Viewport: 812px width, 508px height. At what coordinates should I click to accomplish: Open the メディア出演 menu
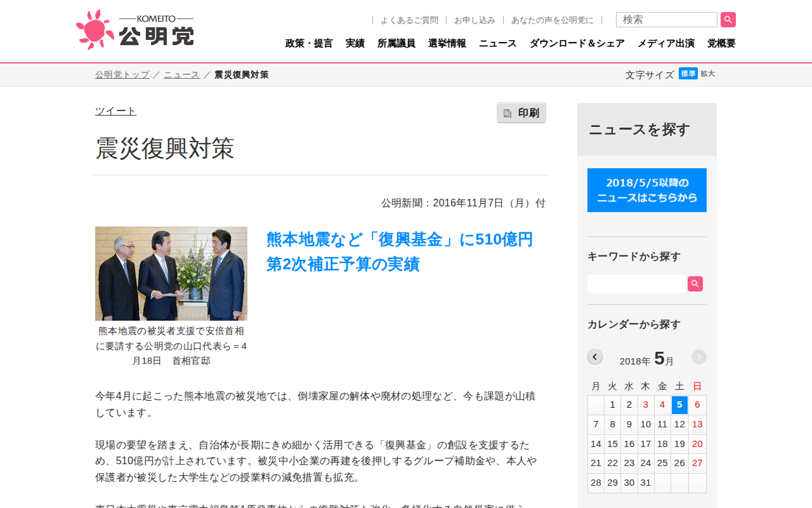click(x=666, y=43)
